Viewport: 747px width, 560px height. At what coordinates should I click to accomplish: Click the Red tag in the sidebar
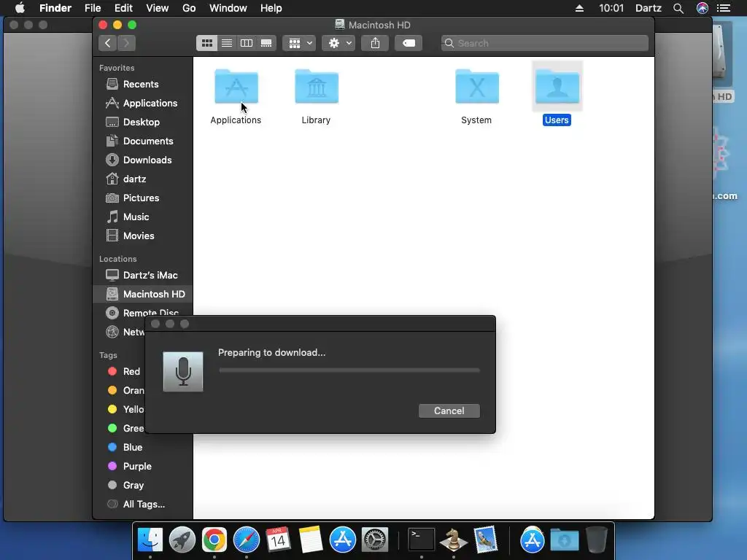(x=124, y=371)
